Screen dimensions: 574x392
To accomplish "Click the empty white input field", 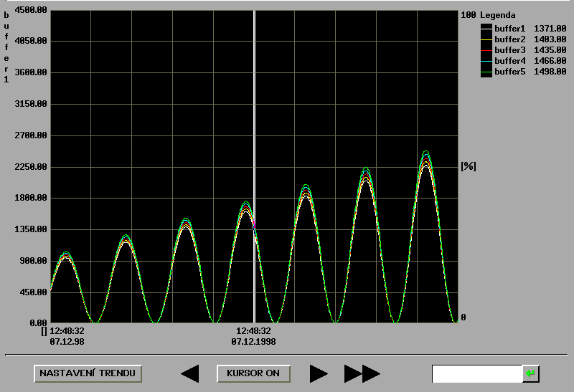I will point(476,373).
